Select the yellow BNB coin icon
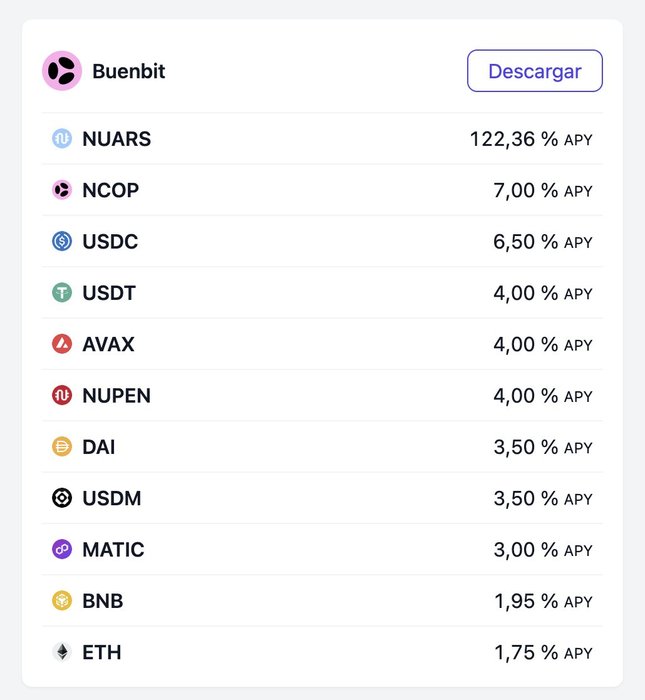Screen dimensions: 645x700 (x=62, y=600)
